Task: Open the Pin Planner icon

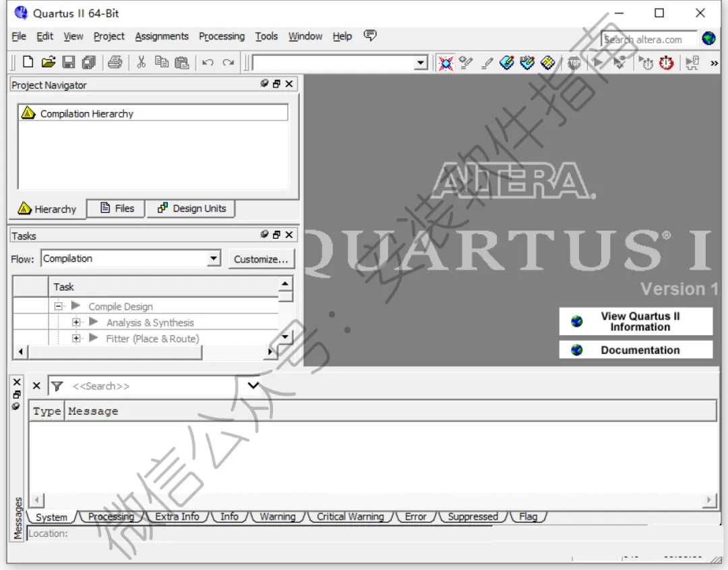Action: click(506, 63)
